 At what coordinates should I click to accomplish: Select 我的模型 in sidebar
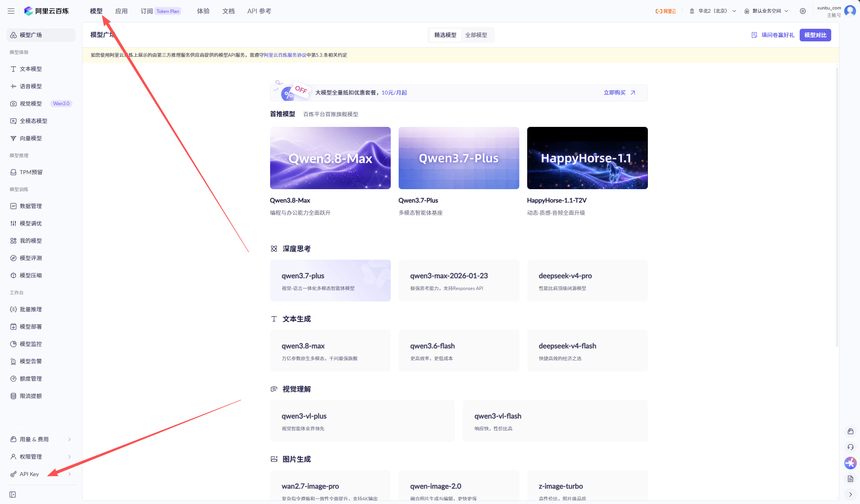(x=41, y=241)
